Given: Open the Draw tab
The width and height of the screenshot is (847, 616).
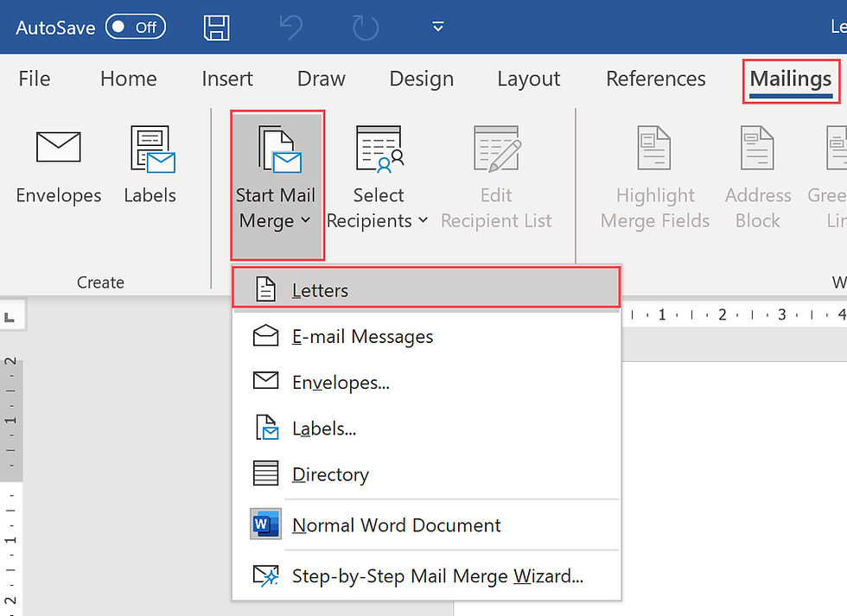Looking at the screenshot, I should coord(322,79).
